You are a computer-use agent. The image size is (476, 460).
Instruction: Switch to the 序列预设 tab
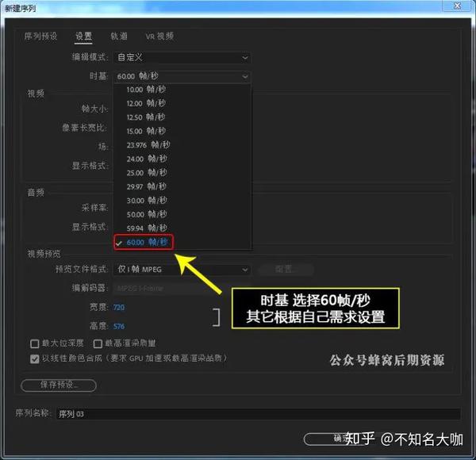40,36
